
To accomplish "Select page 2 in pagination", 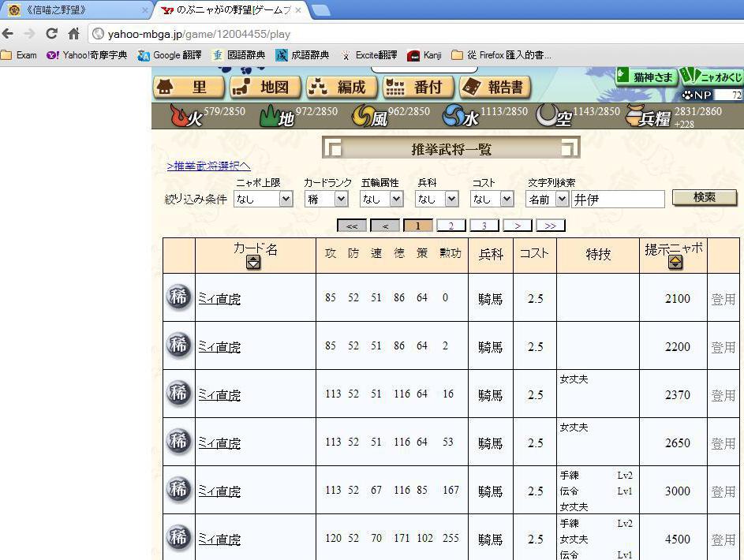I will (451, 226).
